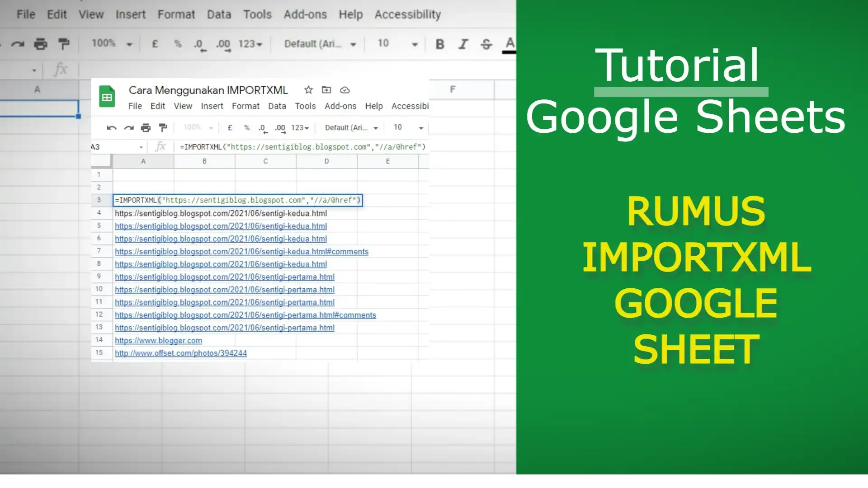Toggle italic in the background toolbar
The image size is (868, 488).
tap(463, 44)
